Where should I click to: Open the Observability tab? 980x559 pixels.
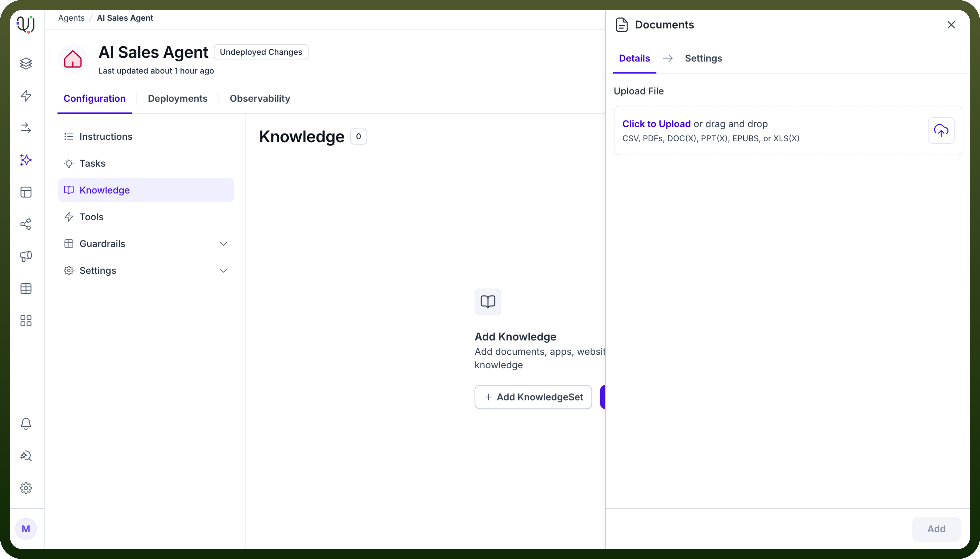260,98
